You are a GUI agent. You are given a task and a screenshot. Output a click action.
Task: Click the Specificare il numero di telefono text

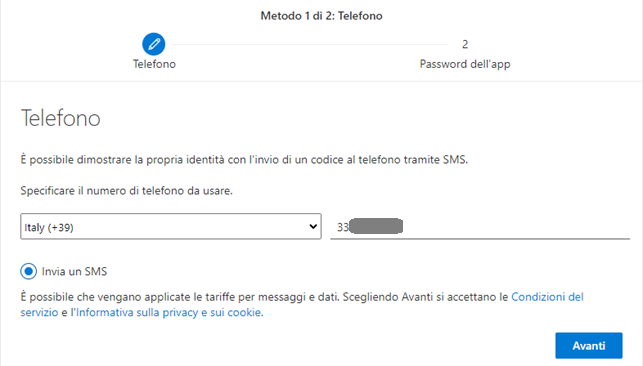point(126,191)
